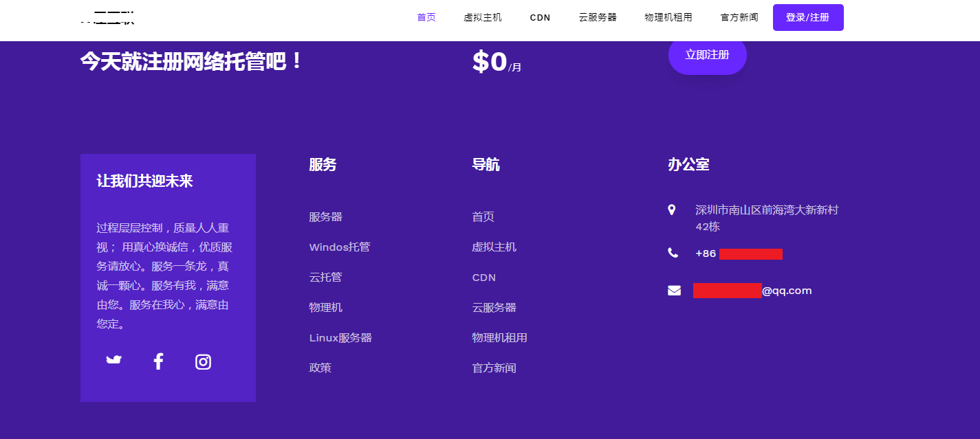Click the location pin icon beside the address
The height and width of the screenshot is (439, 980).
click(x=672, y=210)
